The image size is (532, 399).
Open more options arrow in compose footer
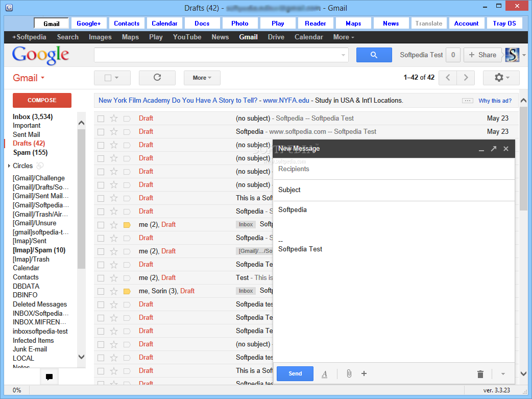coord(503,374)
